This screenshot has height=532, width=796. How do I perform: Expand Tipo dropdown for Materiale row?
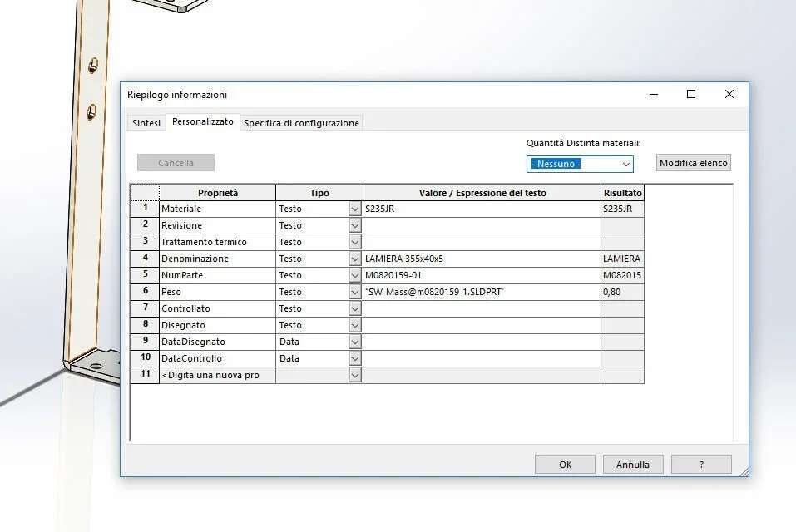pyautogui.click(x=355, y=209)
